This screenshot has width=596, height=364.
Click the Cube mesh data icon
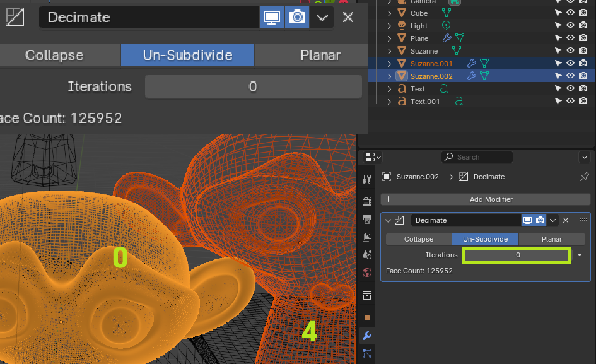tap(447, 13)
